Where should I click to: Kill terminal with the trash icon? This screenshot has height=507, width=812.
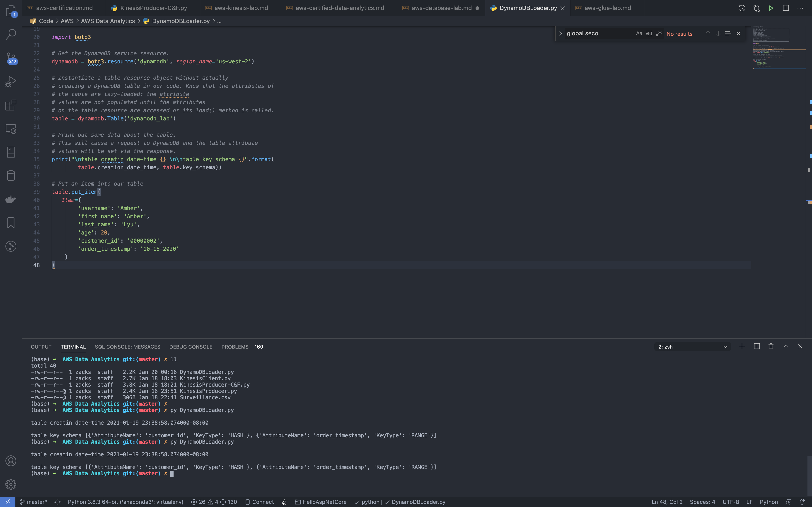(771, 346)
